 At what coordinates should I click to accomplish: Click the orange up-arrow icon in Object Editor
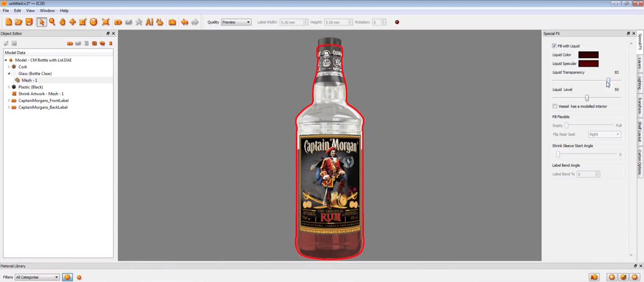pos(111,43)
